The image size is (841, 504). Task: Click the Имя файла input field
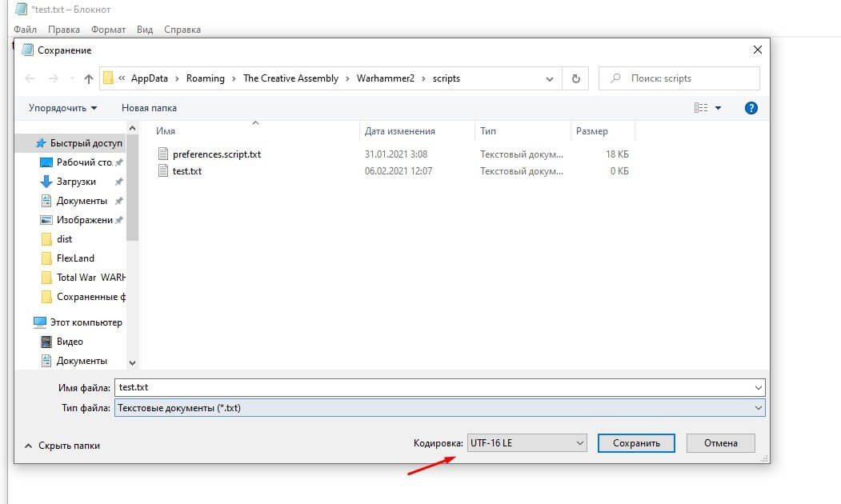pos(432,387)
